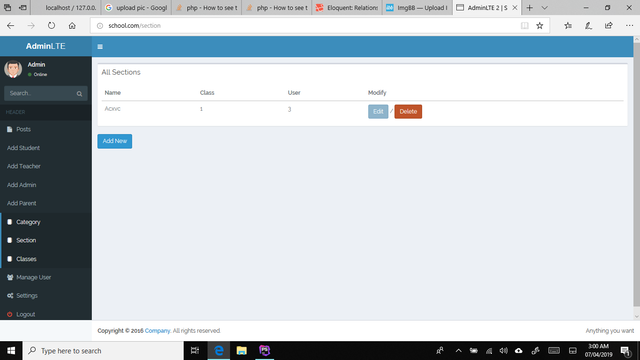Open PhpStorm from taskbar
640x360 pixels.
[x=264, y=351]
